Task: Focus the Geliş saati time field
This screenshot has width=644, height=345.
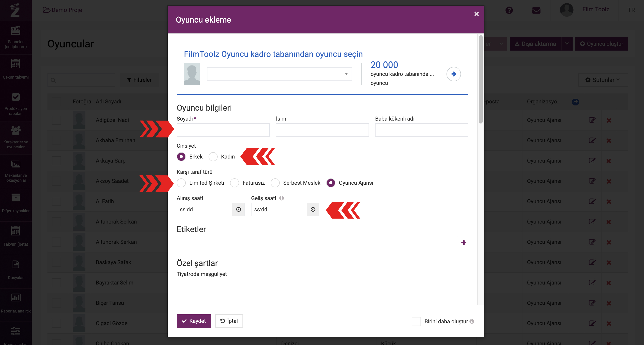Action: pyautogui.click(x=279, y=209)
